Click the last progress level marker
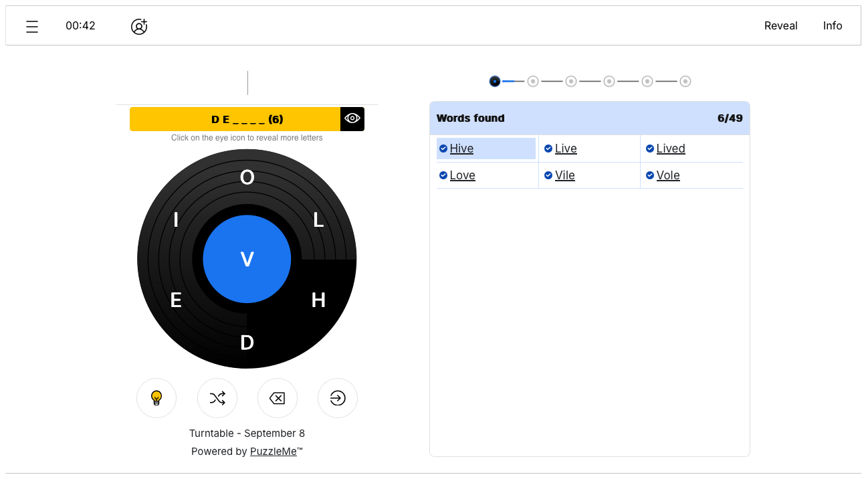Image resolution: width=868 pixels, height=479 pixels. click(685, 82)
